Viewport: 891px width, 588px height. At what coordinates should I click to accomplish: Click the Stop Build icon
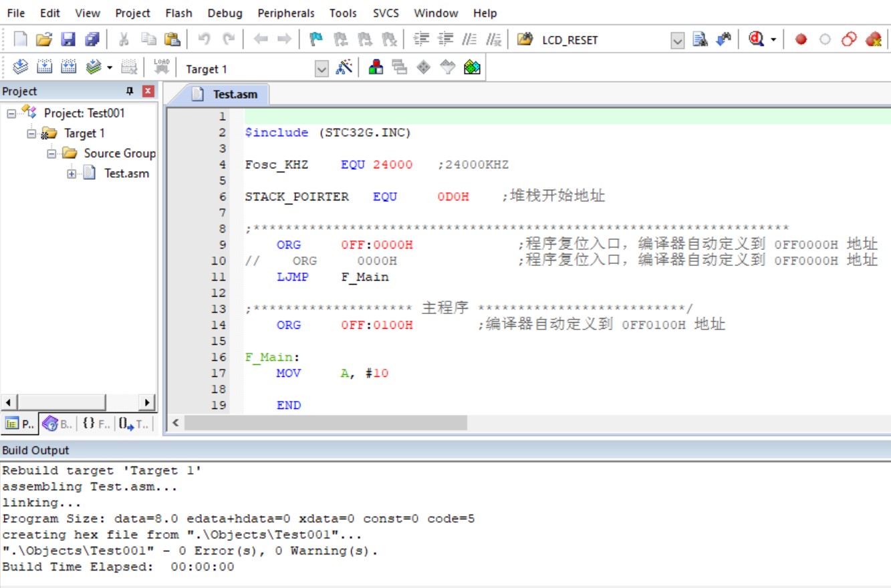point(128,67)
